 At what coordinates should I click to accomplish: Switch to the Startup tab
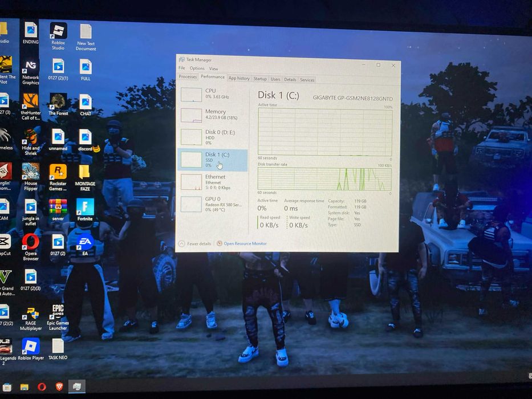(x=260, y=79)
